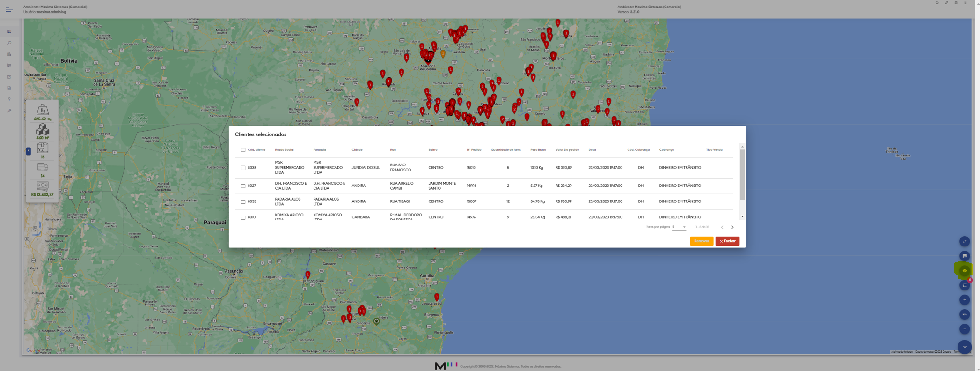Open the hamburger menu at top left

click(9, 9)
